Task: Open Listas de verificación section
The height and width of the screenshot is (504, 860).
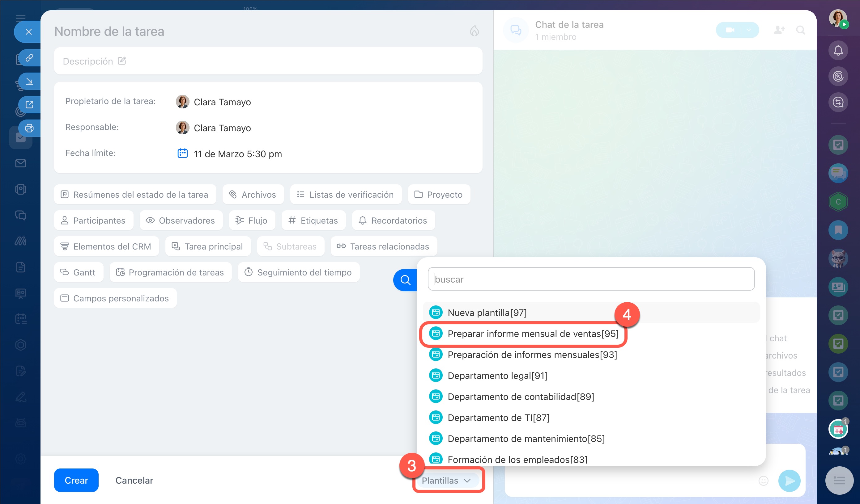Action: (345, 194)
